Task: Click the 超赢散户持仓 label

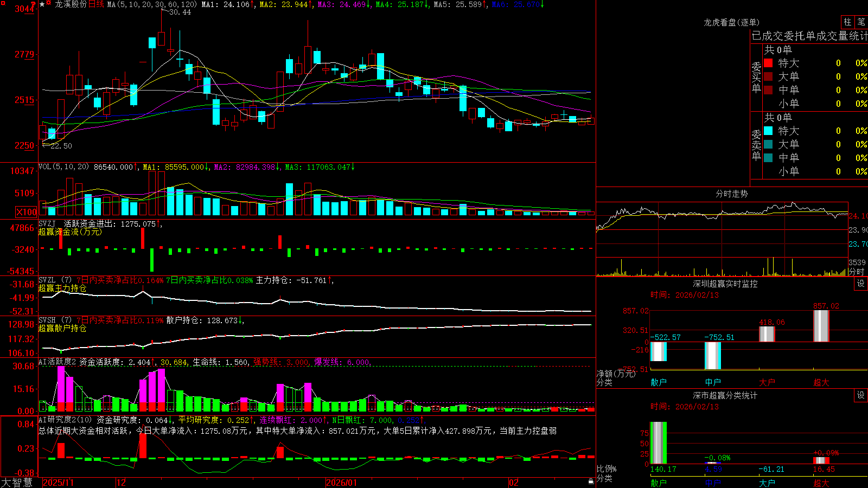Action: 62,328
